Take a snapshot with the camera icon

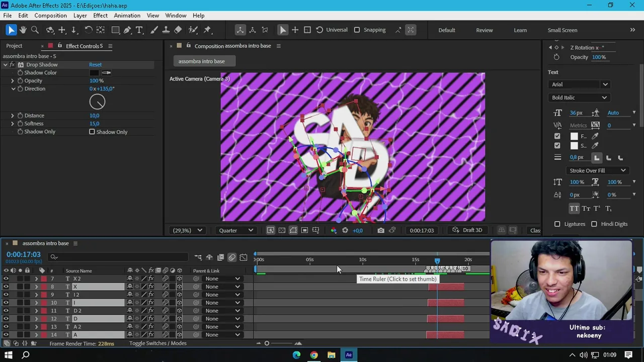381,230
